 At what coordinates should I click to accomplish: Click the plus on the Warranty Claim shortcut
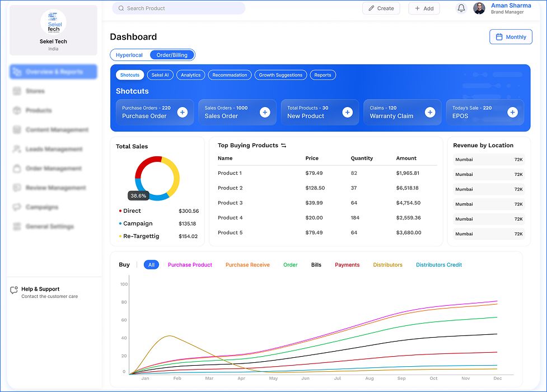tap(430, 112)
